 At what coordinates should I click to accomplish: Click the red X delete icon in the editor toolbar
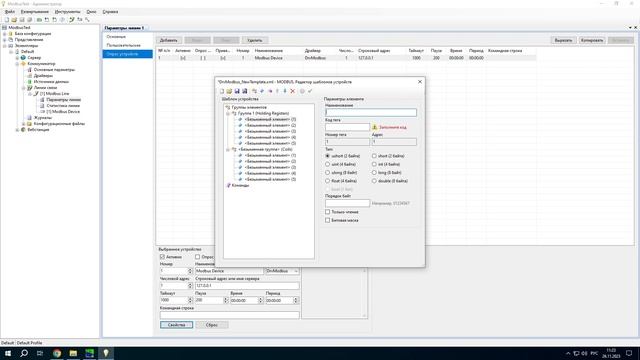(293, 91)
